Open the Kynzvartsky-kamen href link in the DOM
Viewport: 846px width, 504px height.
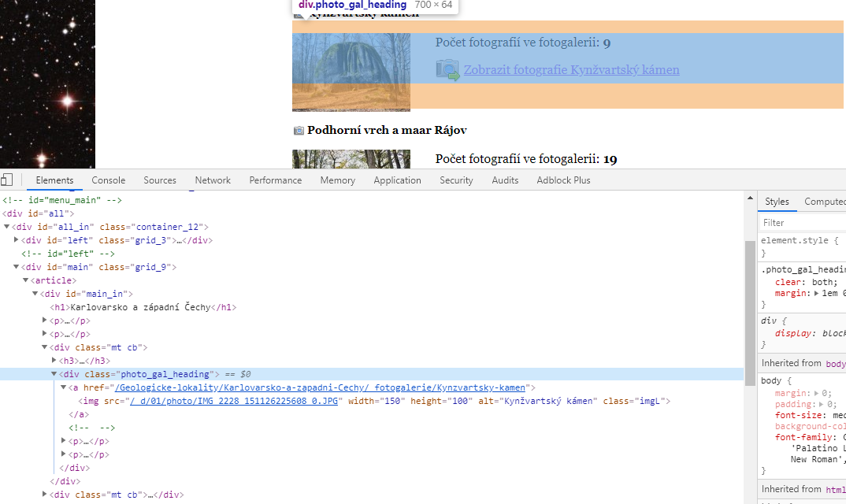(x=320, y=387)
